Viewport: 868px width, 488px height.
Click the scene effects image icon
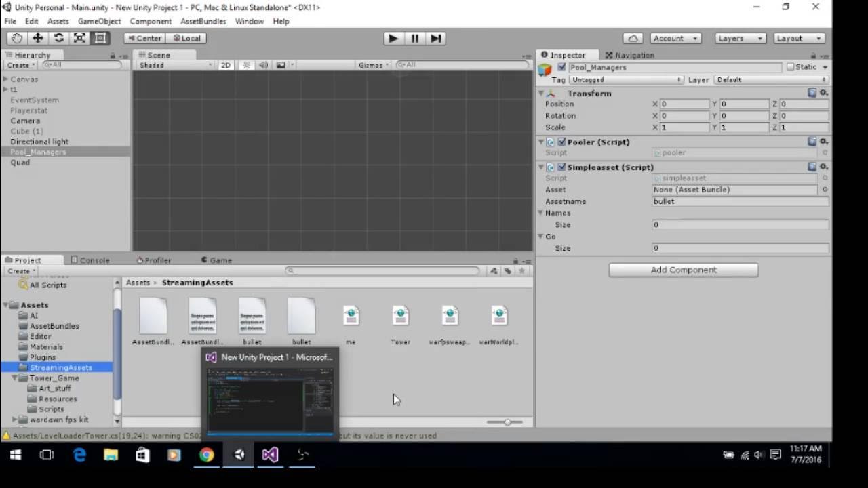tap(281, 65)
